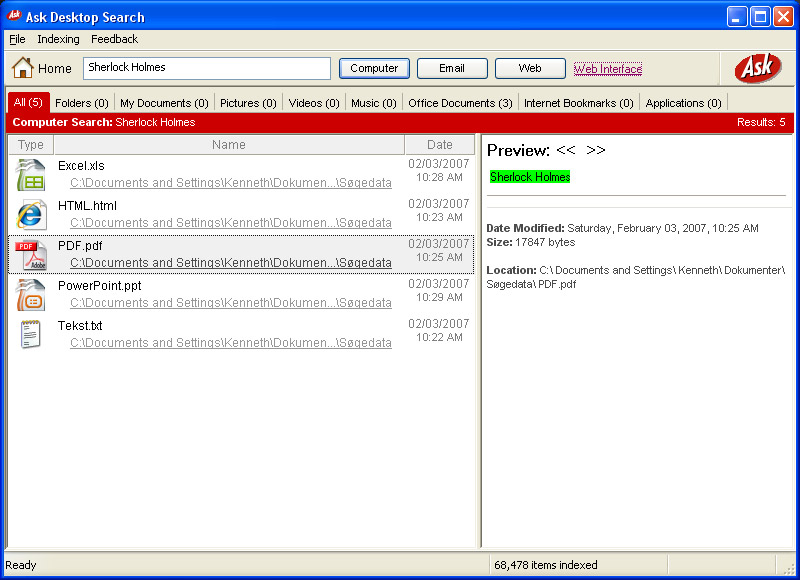Open the folder path link under PowerPoint.ppt

(231, 302)
